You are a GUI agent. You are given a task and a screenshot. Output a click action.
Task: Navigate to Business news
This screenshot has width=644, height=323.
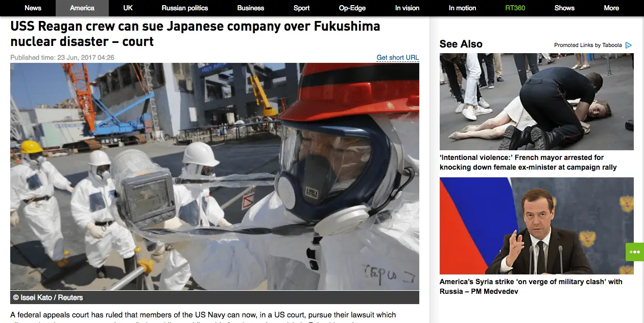click(251, 8)
